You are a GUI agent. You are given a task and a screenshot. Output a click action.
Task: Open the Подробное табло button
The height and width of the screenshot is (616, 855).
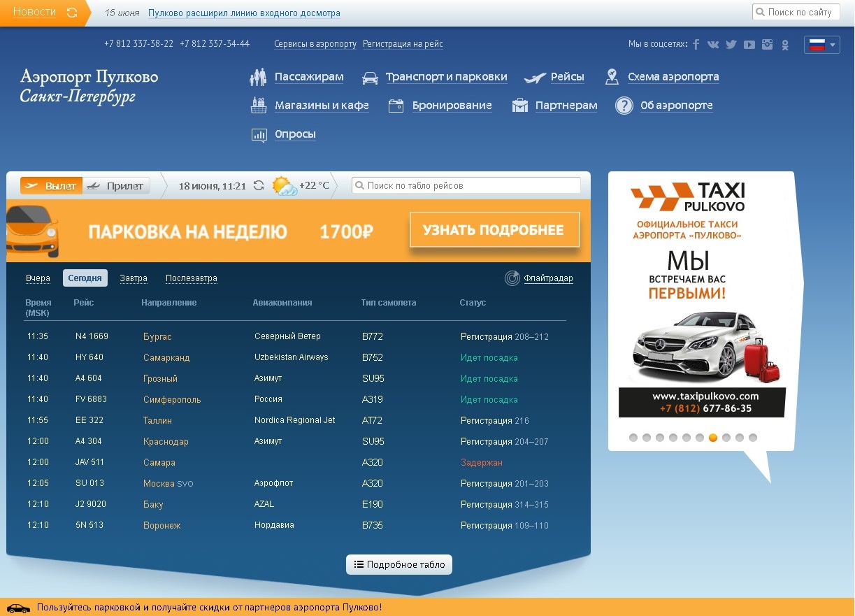click(x=399, y=564)
